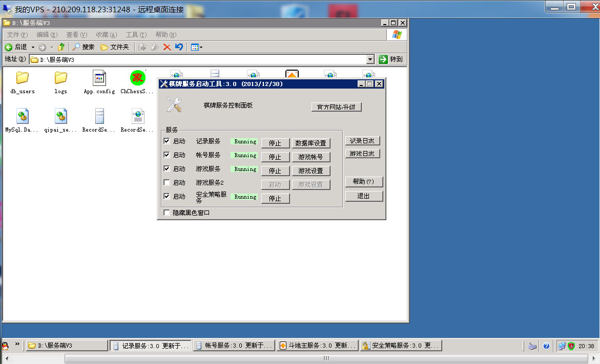The image size is (600, 364).
Task: Toggle the Folders (文件夹) pane button
Action: [x=114, y=47]
